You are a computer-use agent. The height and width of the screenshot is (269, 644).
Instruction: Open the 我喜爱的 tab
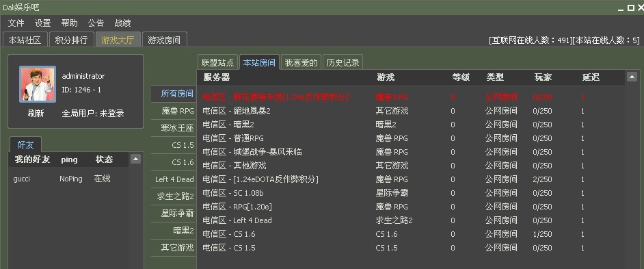301,62
